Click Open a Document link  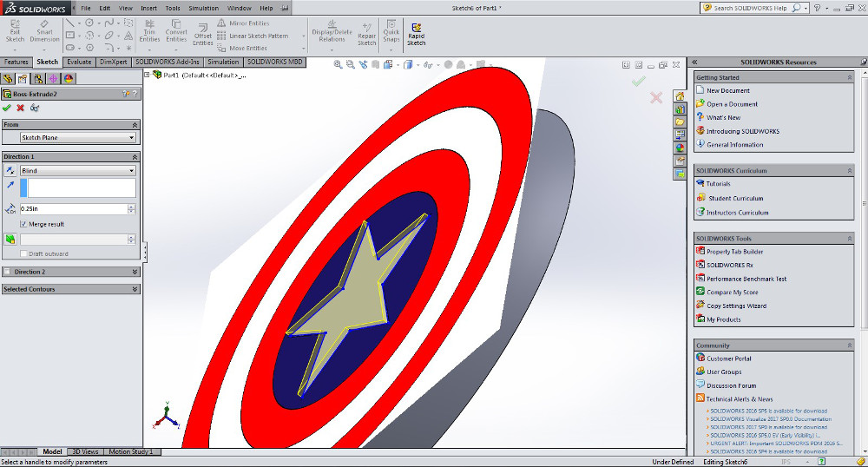pos(732,104)
